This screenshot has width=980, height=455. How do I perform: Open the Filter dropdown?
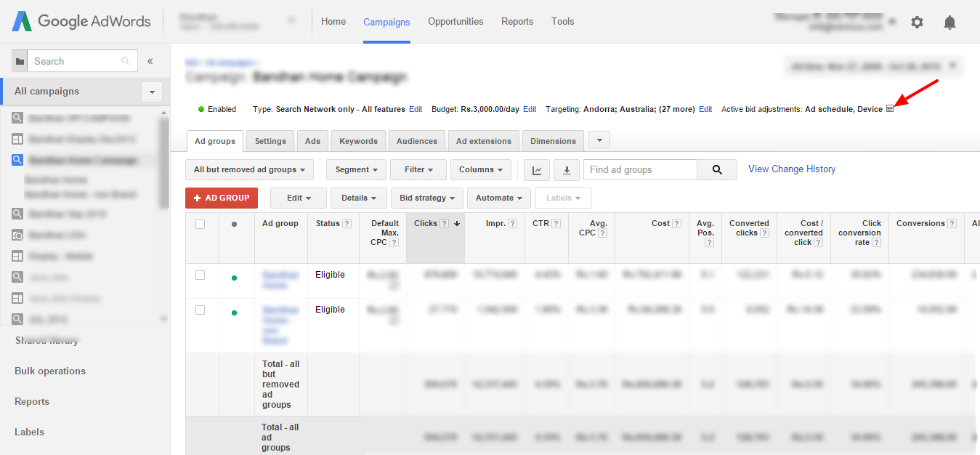418,170
